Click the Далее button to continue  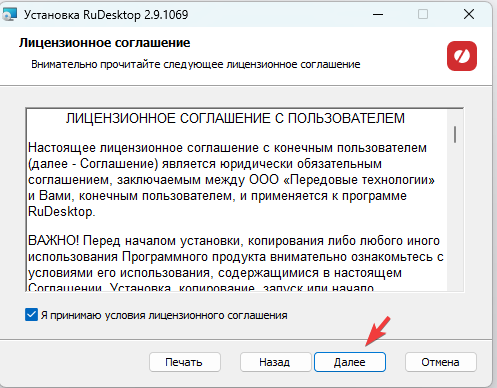[350, 362]
